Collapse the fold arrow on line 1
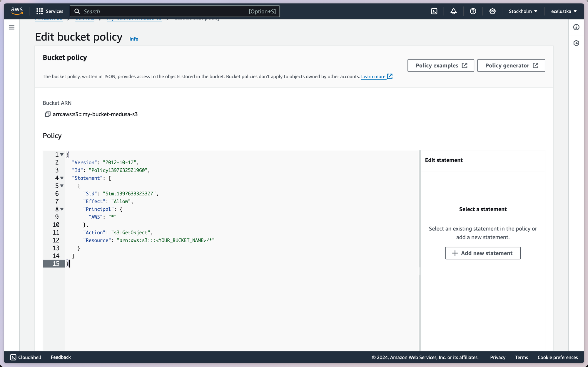 (62, 155)
